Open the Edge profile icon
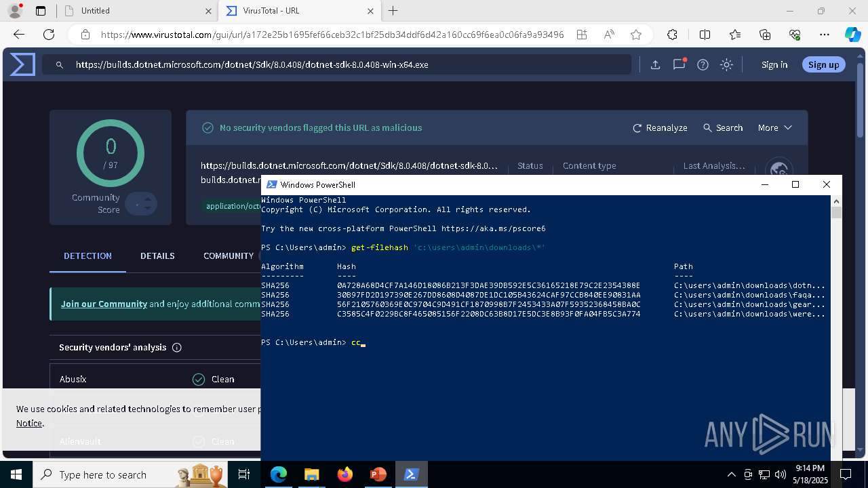 point(15,11)
